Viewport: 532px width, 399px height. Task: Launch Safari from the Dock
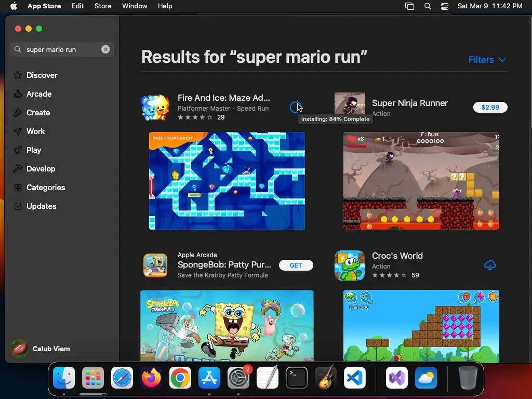122,378
